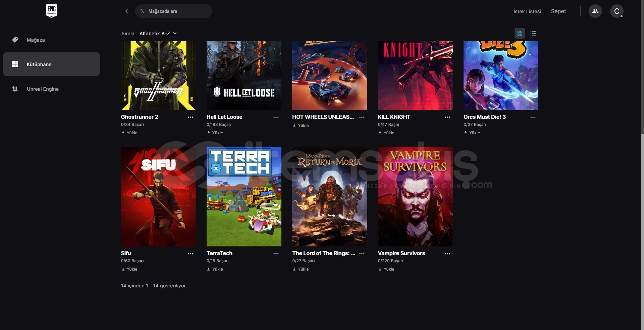644x330 pixels.
Task: Open the Ghostrunner 2 cover art
Action: [158, 76]
